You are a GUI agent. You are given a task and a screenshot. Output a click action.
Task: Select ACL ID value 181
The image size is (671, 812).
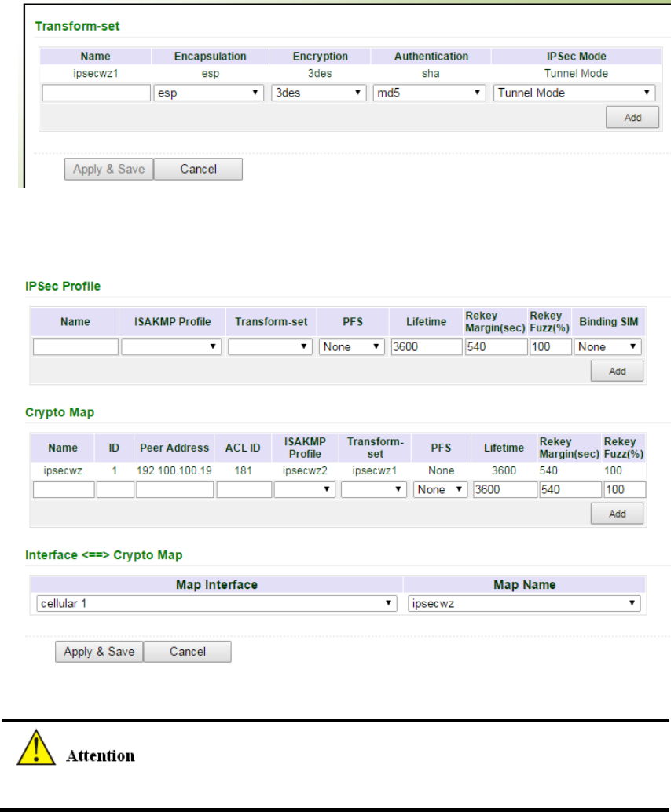[x=243, y=470]
